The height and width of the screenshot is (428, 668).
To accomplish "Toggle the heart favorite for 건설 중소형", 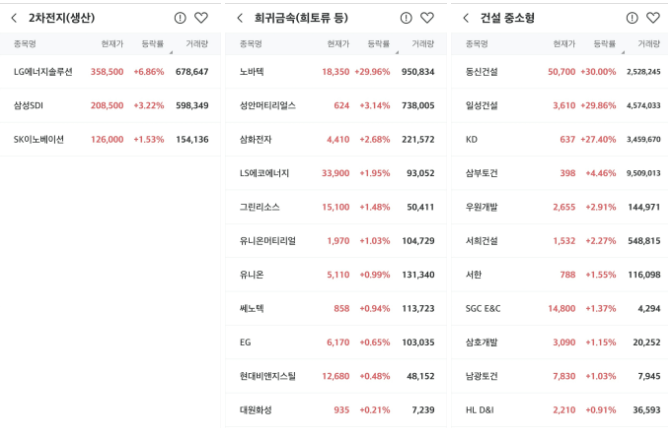I will coord(653,18).
